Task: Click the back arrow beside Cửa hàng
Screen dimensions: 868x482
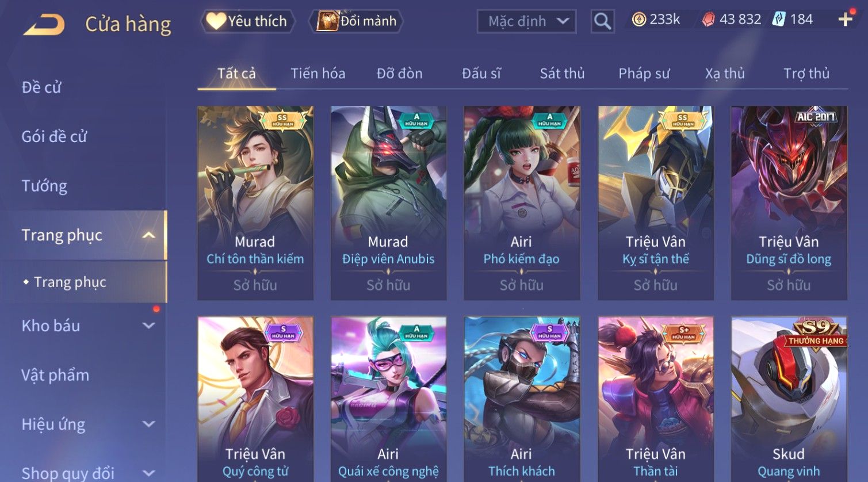Action: 44,25
